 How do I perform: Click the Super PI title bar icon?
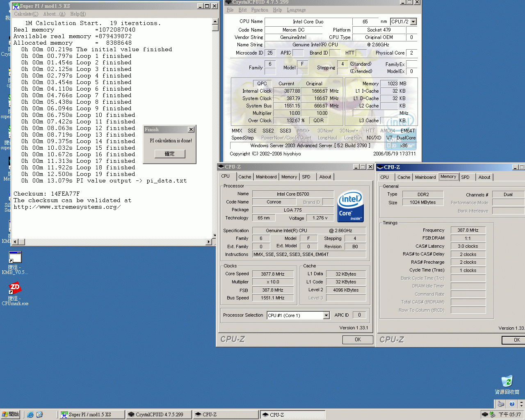click(x=16, y=6)
